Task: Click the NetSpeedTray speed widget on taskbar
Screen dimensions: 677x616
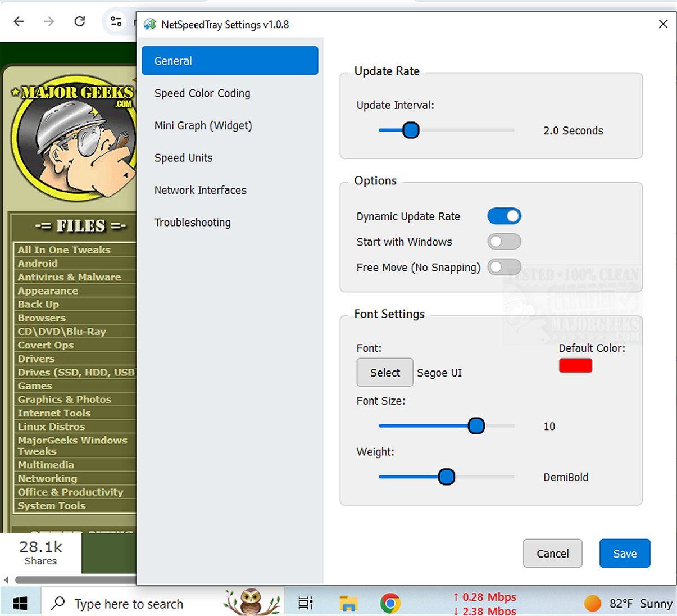Action: pyautogui.click(x=485, y=604)
